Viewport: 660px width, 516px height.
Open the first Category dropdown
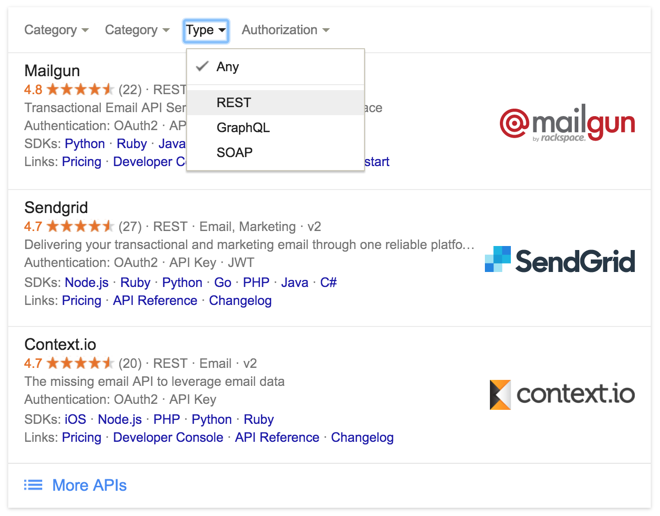pyautogui.click(x=56, y=30)
